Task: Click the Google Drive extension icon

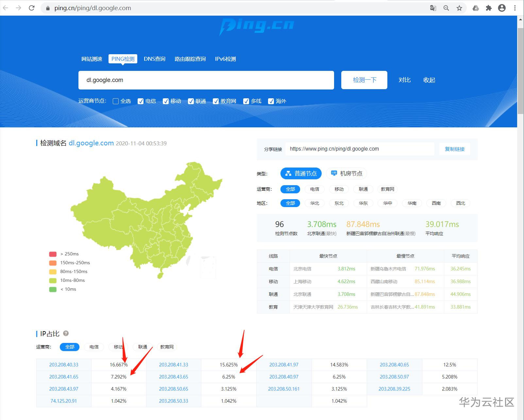Action: (476, 8)
